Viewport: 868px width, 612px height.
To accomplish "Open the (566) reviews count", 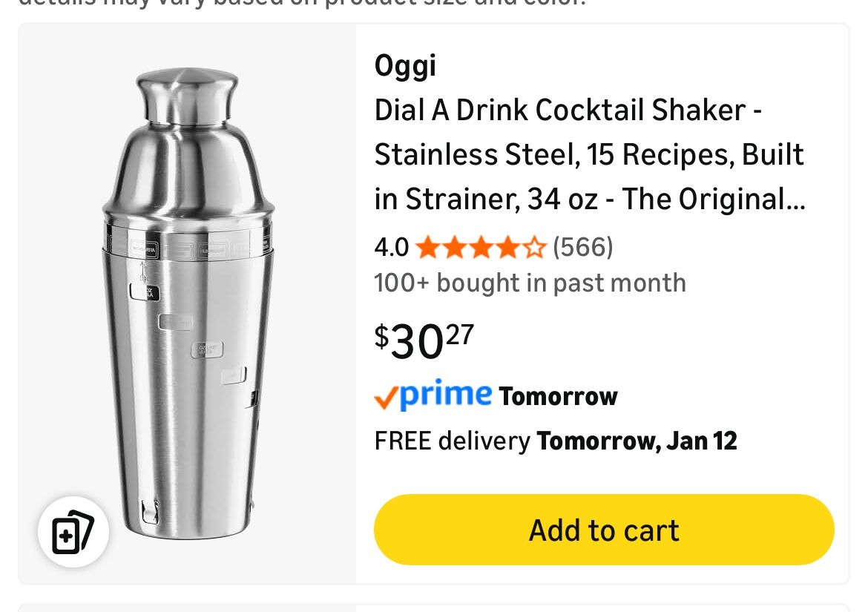I will click(583, 247).
